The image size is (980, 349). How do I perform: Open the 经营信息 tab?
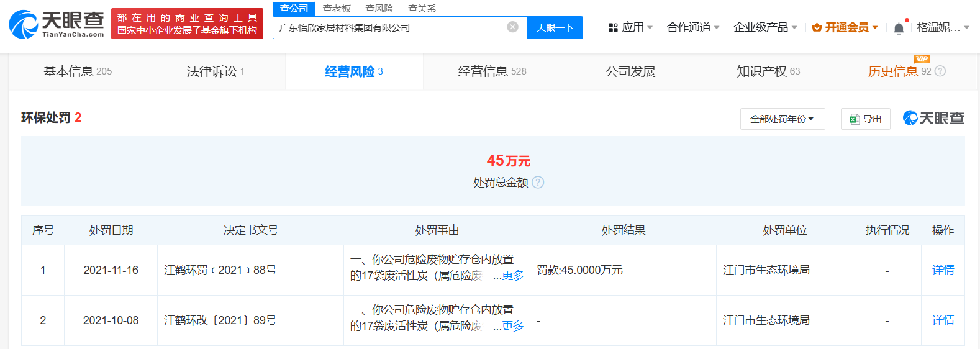(x=492, y=71)
